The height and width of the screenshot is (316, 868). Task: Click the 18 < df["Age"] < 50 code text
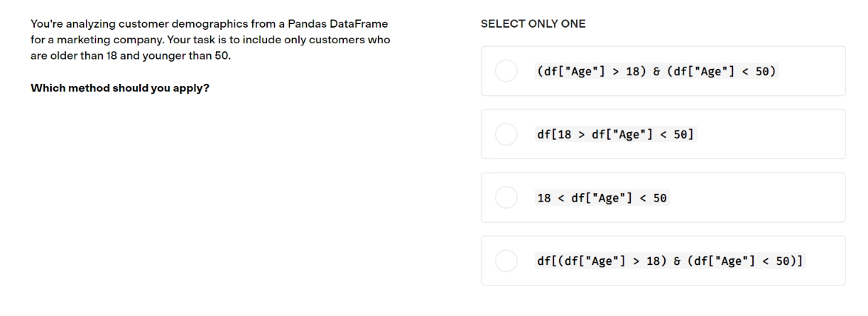tap(603, 197)
